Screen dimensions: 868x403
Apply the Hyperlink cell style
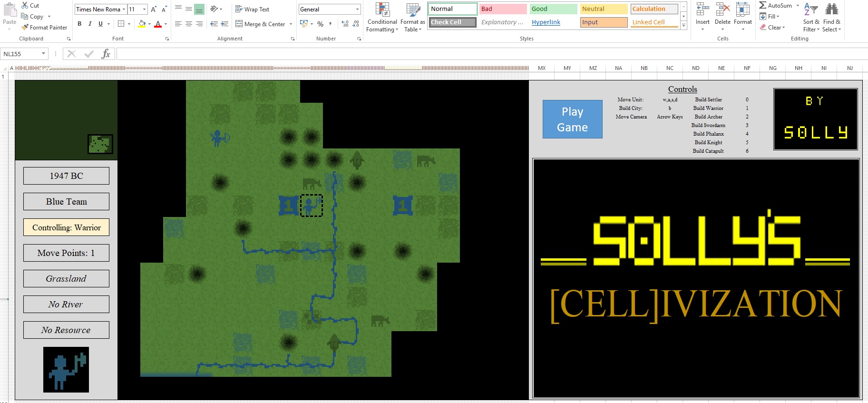click(x=546, y=22)
